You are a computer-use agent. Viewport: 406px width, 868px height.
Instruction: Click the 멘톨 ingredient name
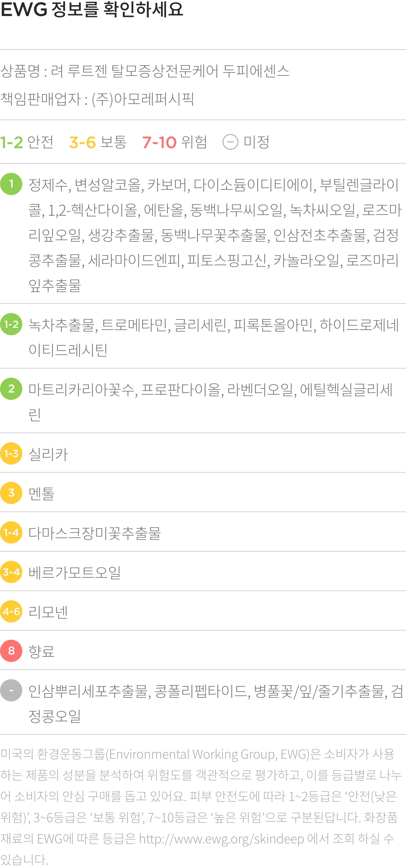click(x=41, y=493)
